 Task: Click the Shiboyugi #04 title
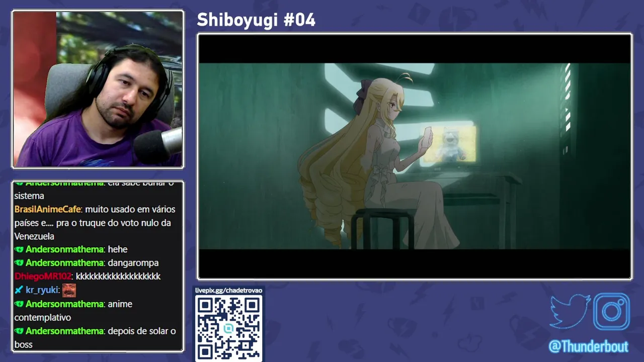(256, 20)
